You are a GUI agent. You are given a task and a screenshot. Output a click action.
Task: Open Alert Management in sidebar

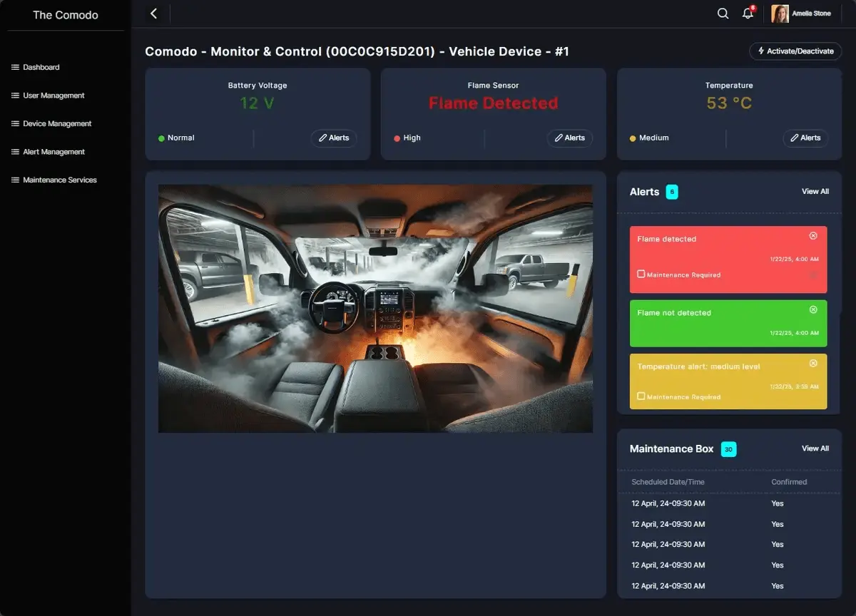53,152
